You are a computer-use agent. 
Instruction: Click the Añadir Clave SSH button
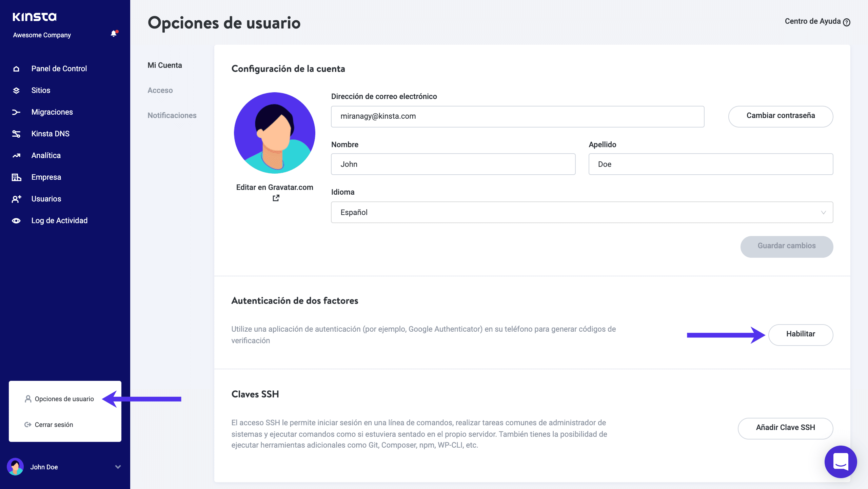click(x=785, y=428)
